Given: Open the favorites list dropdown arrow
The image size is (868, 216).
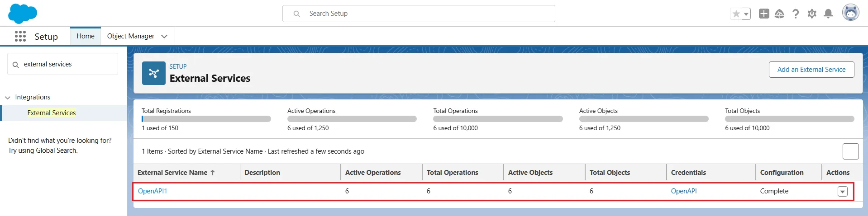Looking at the screenshot, I should (746, 14).
